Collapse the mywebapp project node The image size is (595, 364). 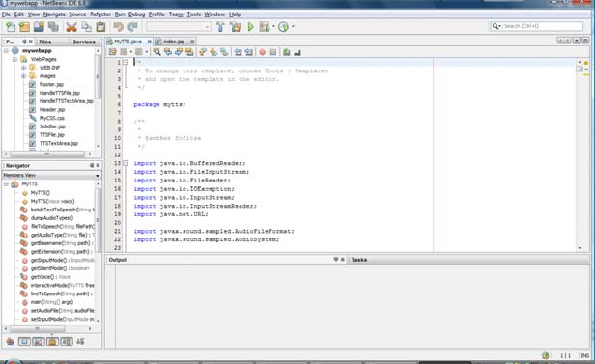pyautogui.click(x=6, y=50)
